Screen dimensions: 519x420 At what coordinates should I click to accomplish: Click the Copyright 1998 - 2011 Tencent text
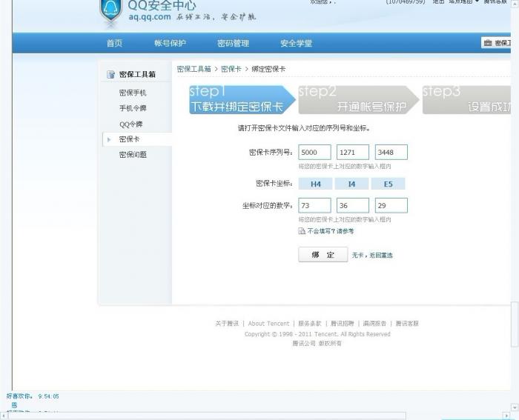click(x=317, y=334)
